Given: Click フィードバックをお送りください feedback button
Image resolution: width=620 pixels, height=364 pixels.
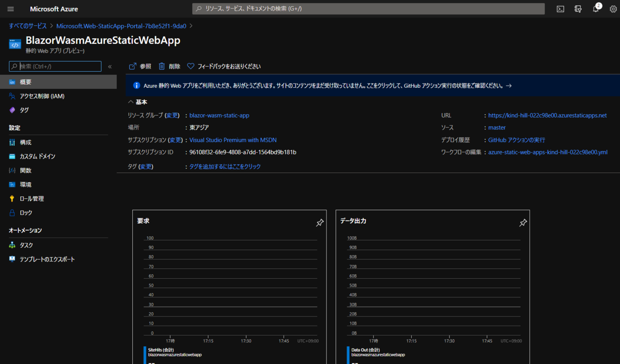Looking at the screenshot, I should pos(224,67).
